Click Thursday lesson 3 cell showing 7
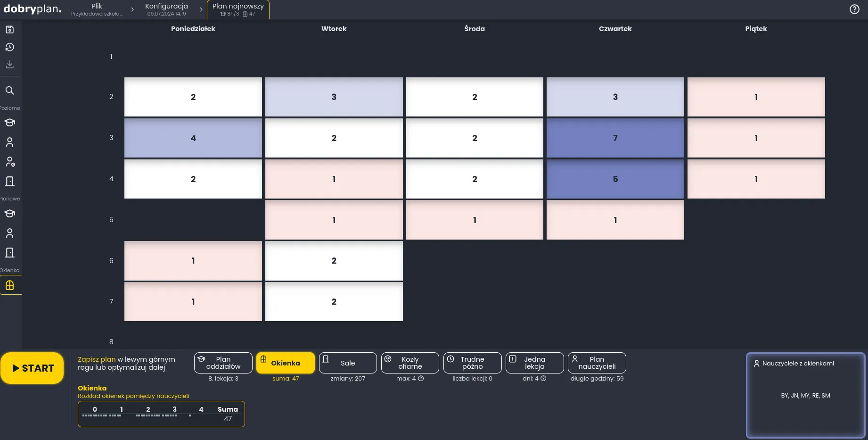This screenshot has height=440, width=868. 615,138
